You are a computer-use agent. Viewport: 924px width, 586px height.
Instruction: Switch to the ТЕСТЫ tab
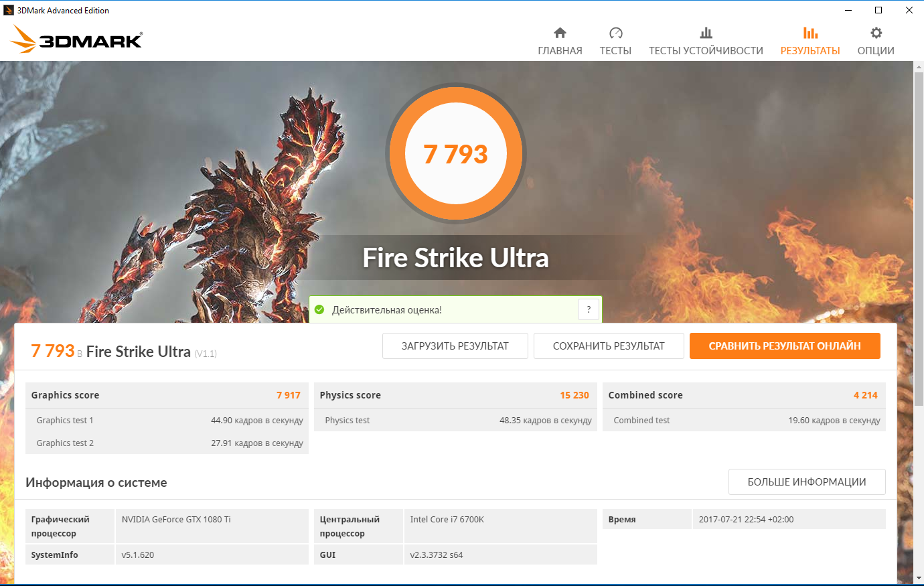click(615, 42)
